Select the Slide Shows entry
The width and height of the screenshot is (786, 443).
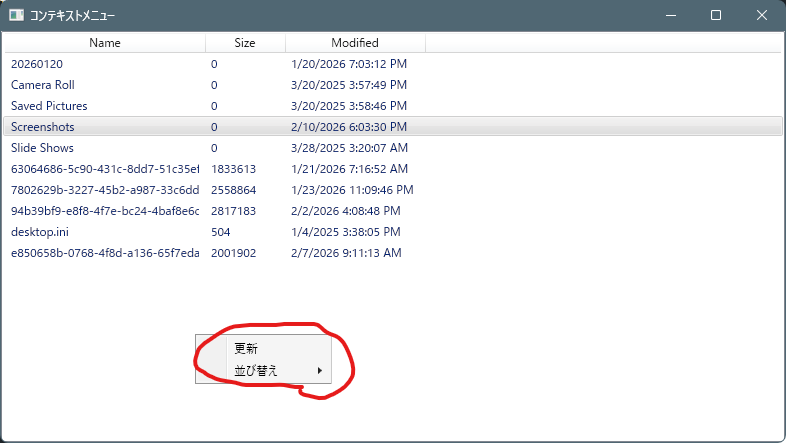coord(42,148)
